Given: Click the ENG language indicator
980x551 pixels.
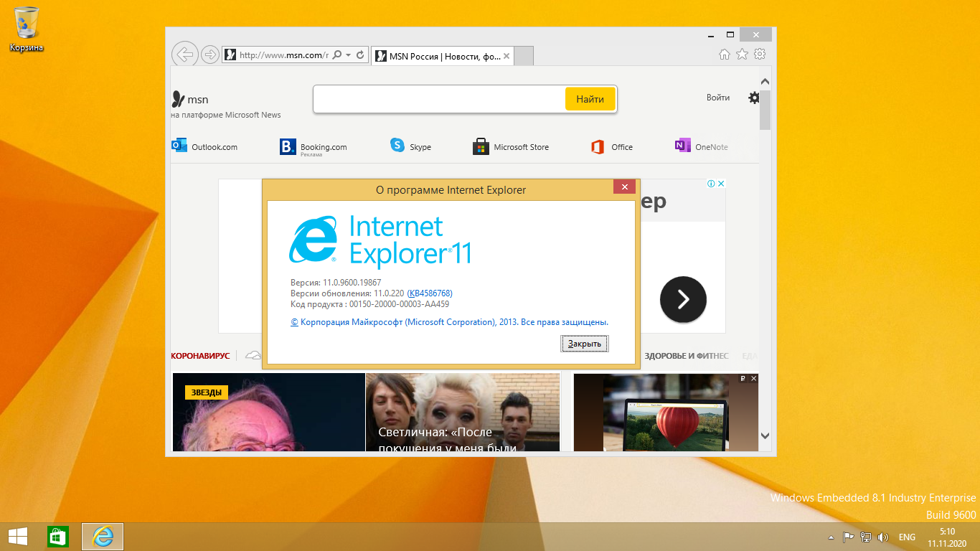Looking at the screenshot, I should click(907, 537).
